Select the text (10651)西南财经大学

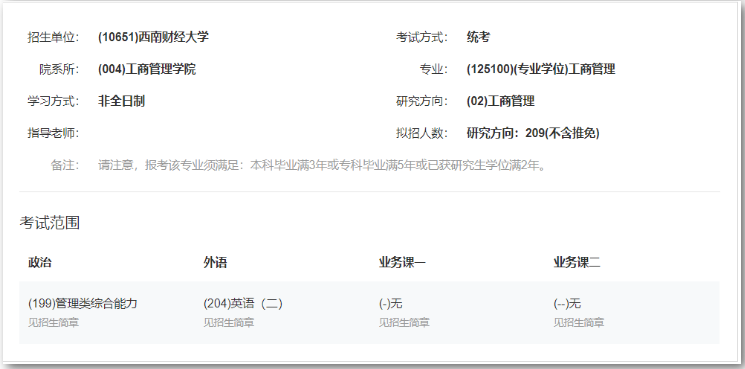pyautogui.click(x=153, y=37)
